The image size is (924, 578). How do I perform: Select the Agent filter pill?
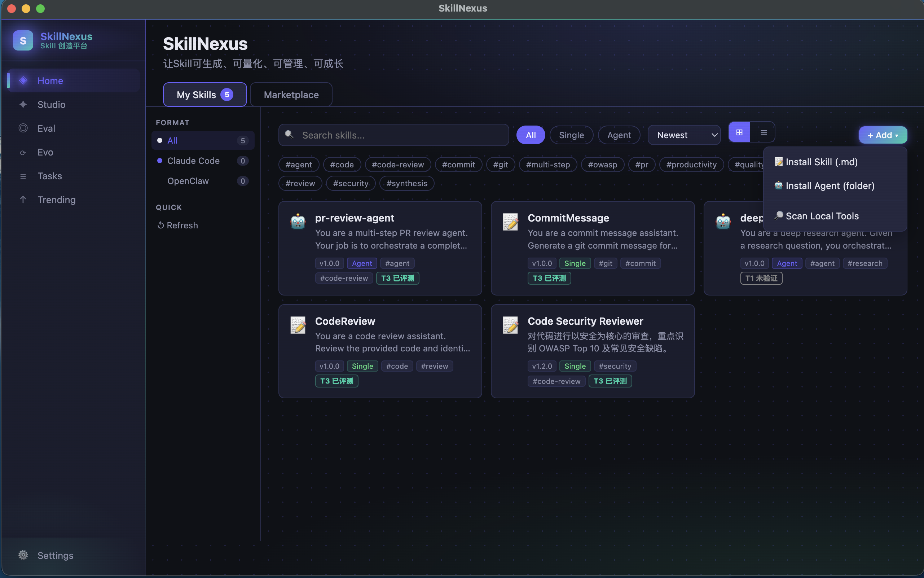pos(619,135)
